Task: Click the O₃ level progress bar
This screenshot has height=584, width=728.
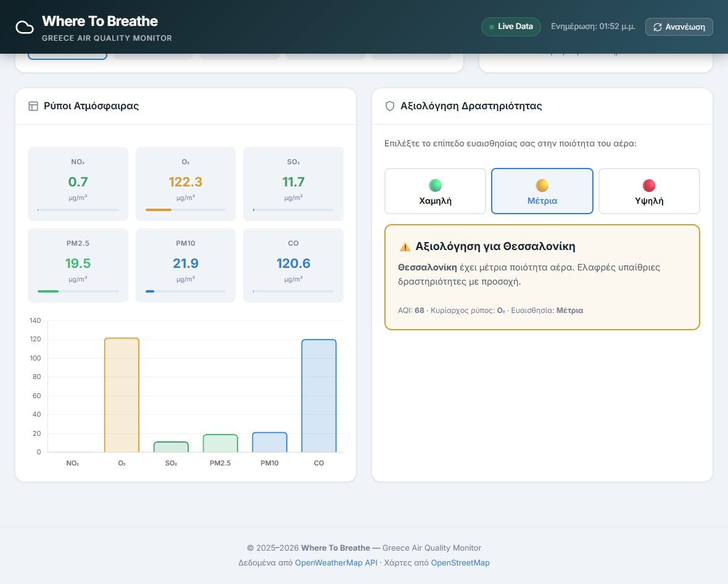Action: coord(186,210)
